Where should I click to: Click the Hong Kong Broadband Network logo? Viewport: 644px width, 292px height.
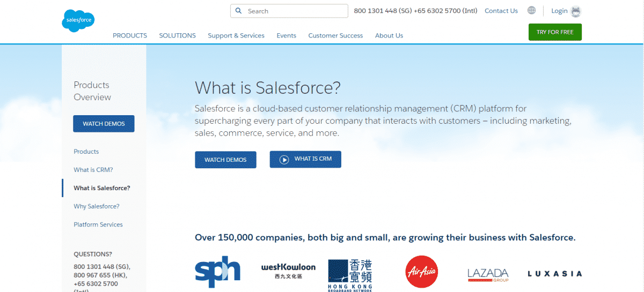coord(350,275)
